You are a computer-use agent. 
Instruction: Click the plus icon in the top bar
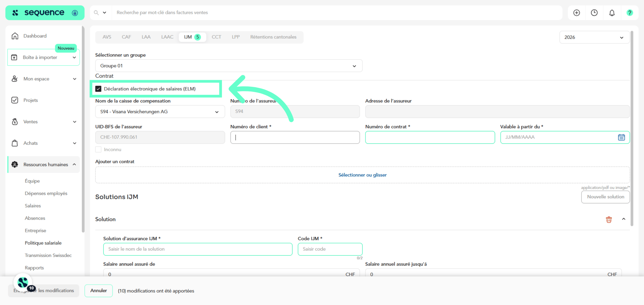(576, 12)
